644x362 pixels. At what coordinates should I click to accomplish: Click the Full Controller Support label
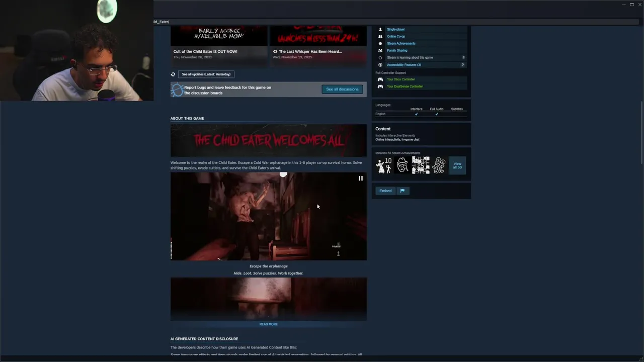coord(390,73)
